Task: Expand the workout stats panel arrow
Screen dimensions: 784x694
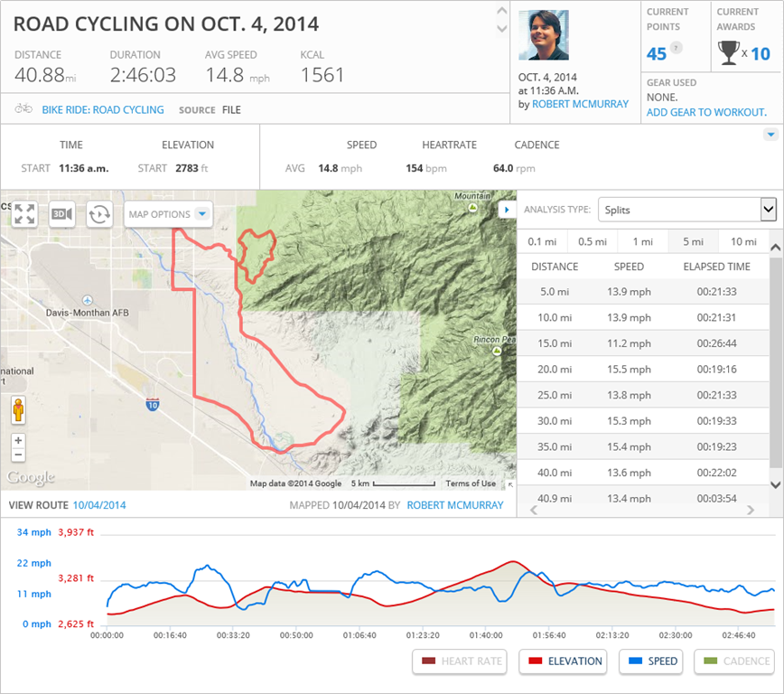Action: click(770, 135)
